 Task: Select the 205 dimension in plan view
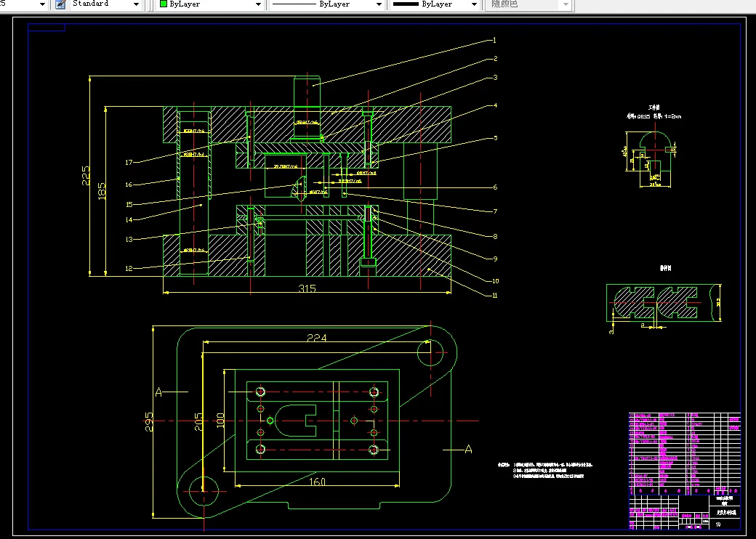coord(198,421)
